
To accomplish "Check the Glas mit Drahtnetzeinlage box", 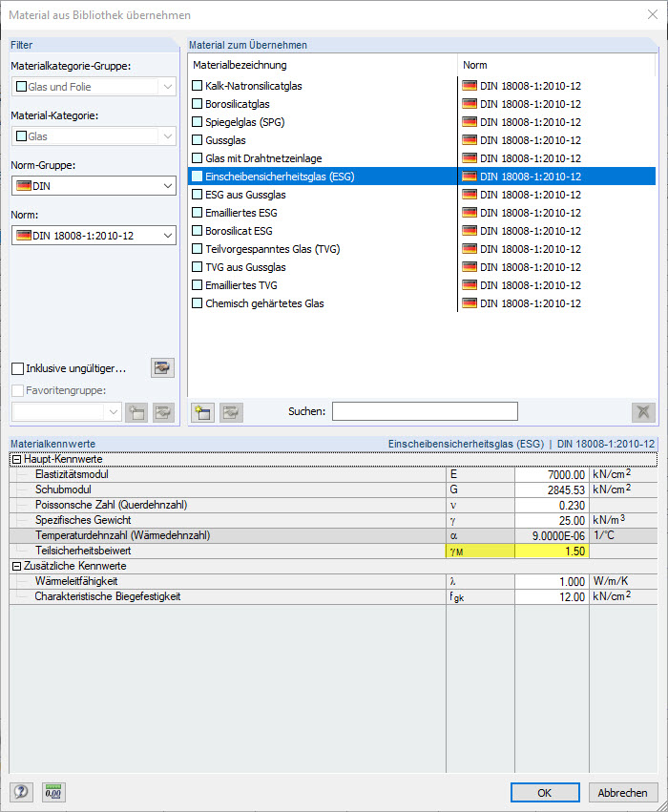I will pos(197,158).
